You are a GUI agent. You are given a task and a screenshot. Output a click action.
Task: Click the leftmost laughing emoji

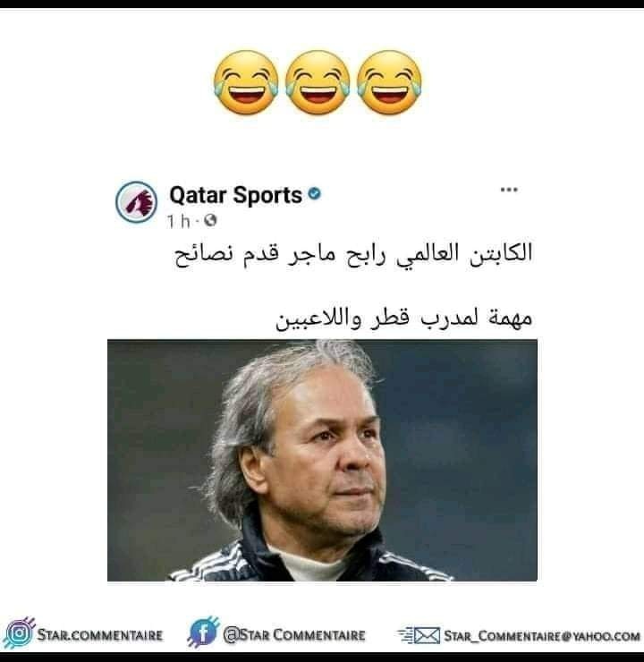point(246,82)
